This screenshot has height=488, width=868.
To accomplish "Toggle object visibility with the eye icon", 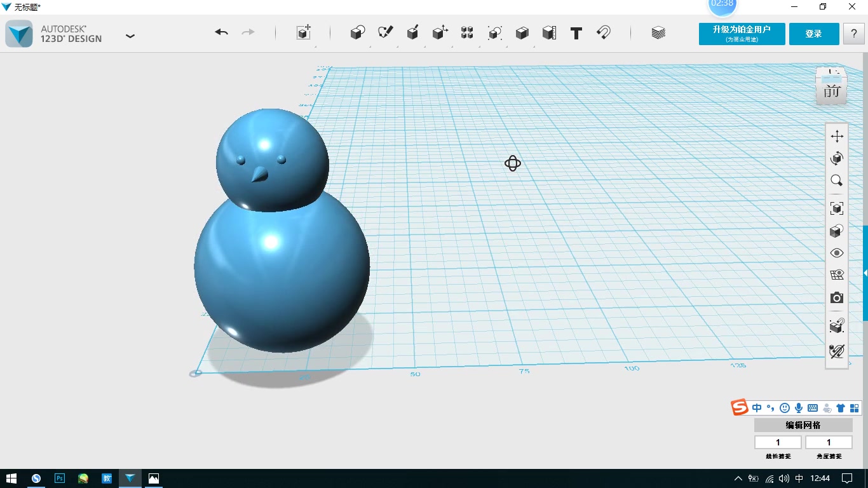I will (x=836, y=252).
